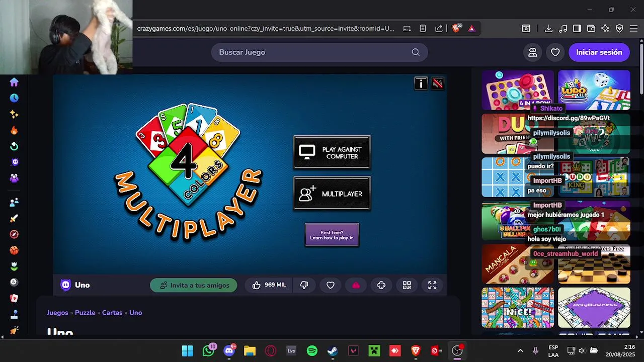Open favorites heart in site header
The image size is (644, 362).
555,52
